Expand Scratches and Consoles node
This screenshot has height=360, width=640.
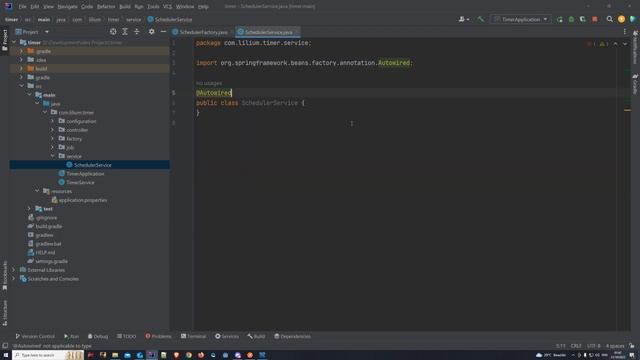tap(14, 279)
